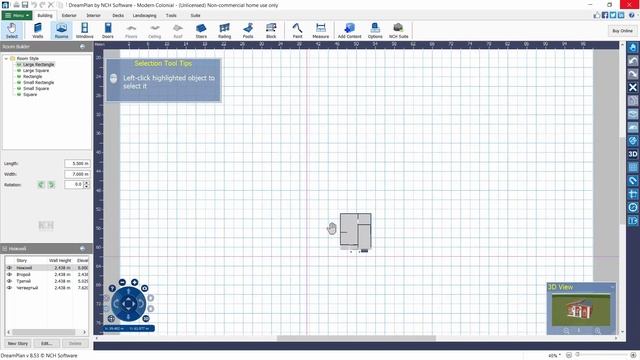Click the undo arrow in right sidebar
640x360 pixels.
(633, 61)
